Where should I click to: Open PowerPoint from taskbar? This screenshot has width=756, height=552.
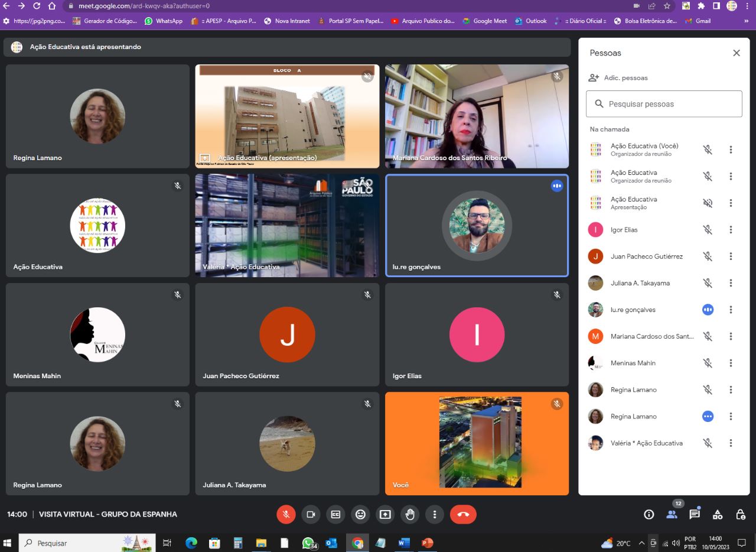428,543
